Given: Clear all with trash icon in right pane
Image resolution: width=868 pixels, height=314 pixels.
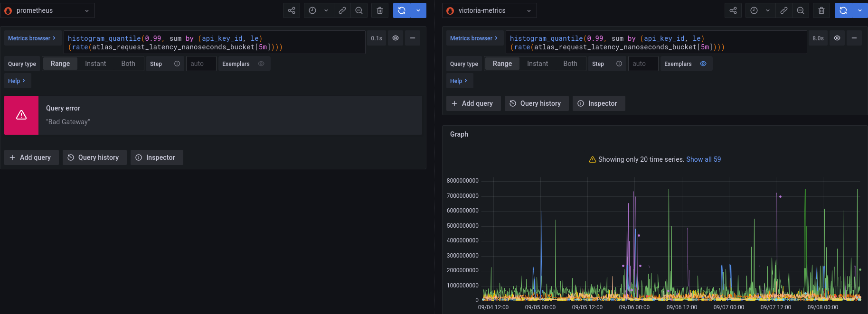Looking at the screenshot, I should tap(821, 10).
